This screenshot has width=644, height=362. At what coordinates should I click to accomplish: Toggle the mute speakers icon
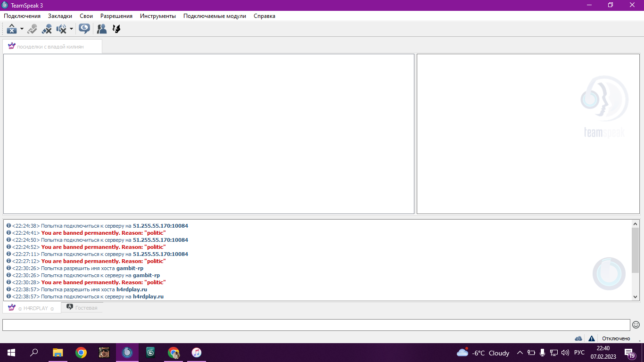[x=61, y=29]
